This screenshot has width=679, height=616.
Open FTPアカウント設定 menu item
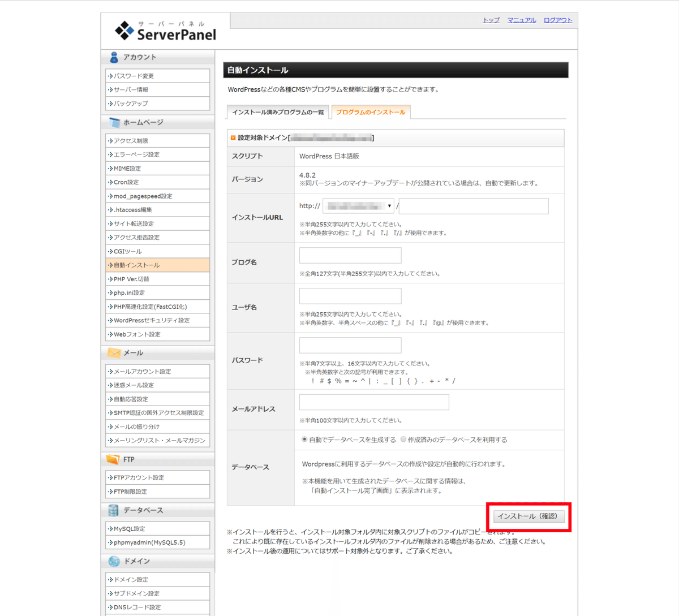click(x=157, y=477)
